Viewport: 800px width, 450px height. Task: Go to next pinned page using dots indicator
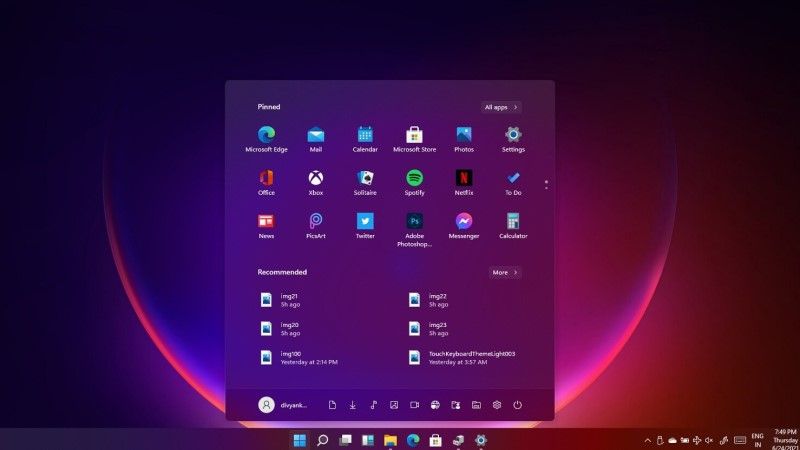pos(546,187)
